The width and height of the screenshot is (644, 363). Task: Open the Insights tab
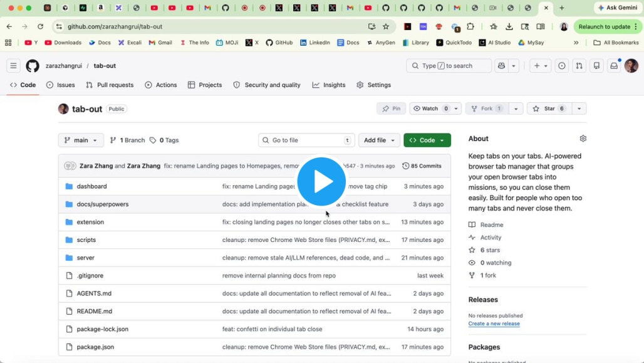[x=328, y=85]
